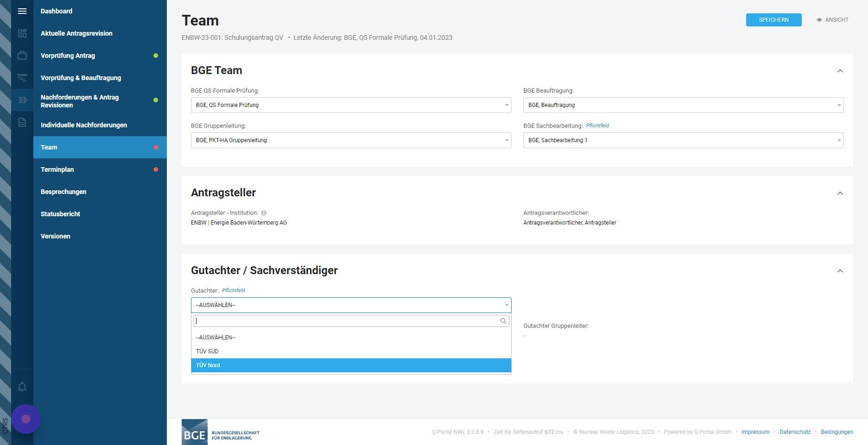Click the stacked lines icon in sidebar rail
The width and height of the screenshot is (868, 445).
coord(22,78)
